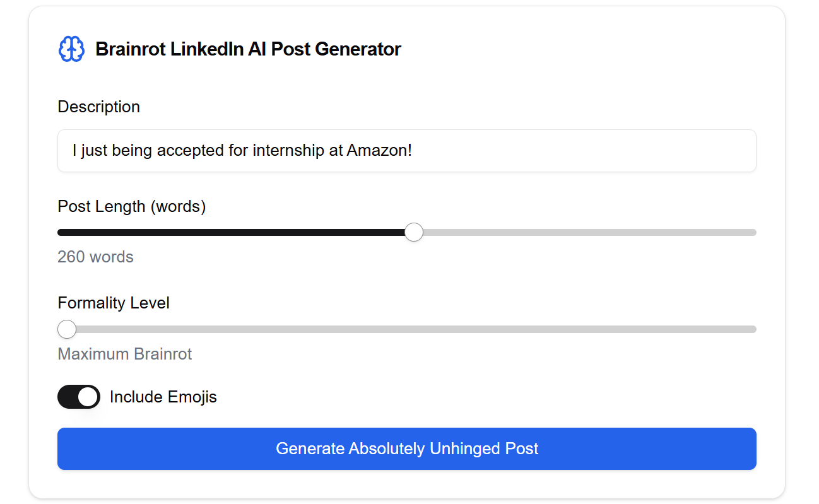Click the dark filled part of Post Length slider
This screenshot has width=819, height=504.
[233, 232]
